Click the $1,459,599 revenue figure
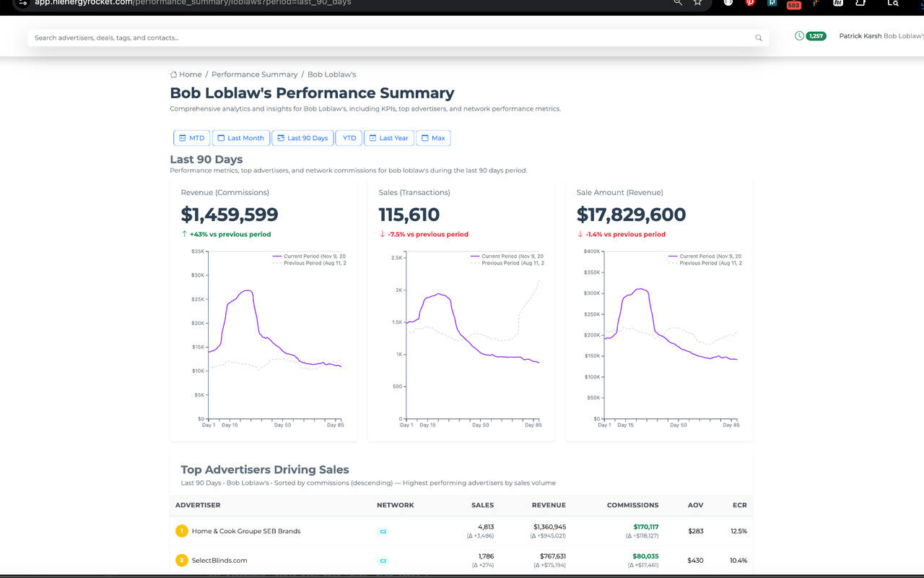The image size is (924, 578). click(x=230, y=215)
